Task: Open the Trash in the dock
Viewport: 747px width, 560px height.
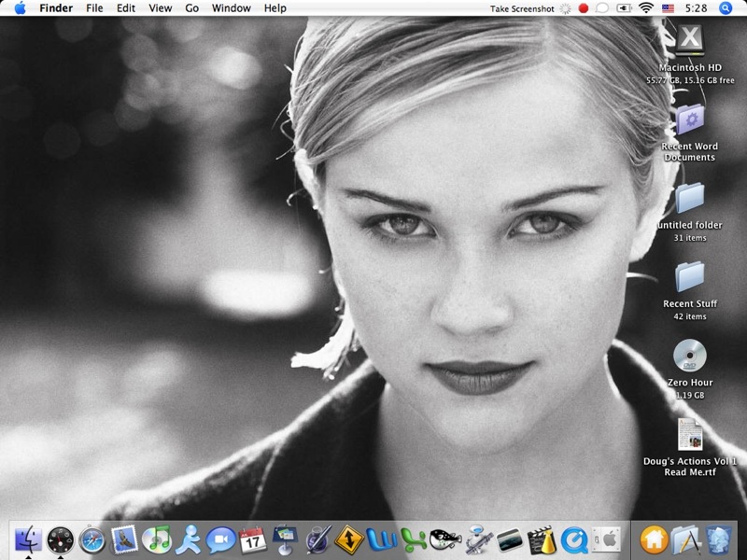Action: (717, 539)
